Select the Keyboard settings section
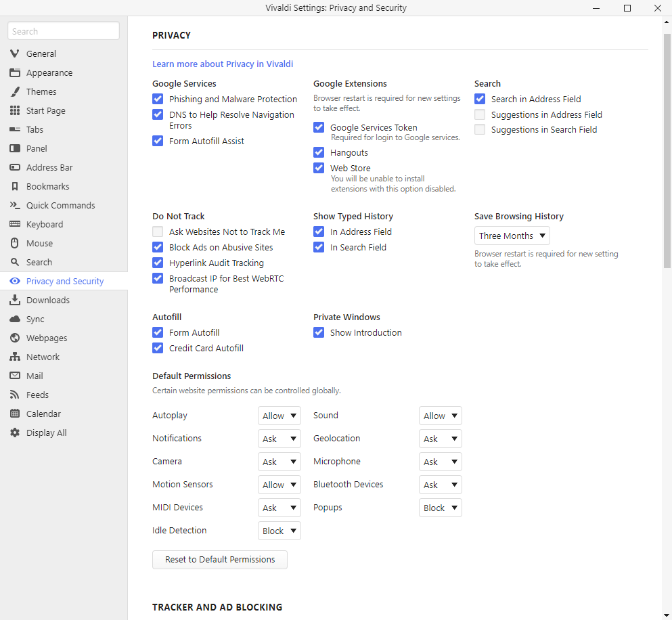Screen dimensions: 672x620 64,224
